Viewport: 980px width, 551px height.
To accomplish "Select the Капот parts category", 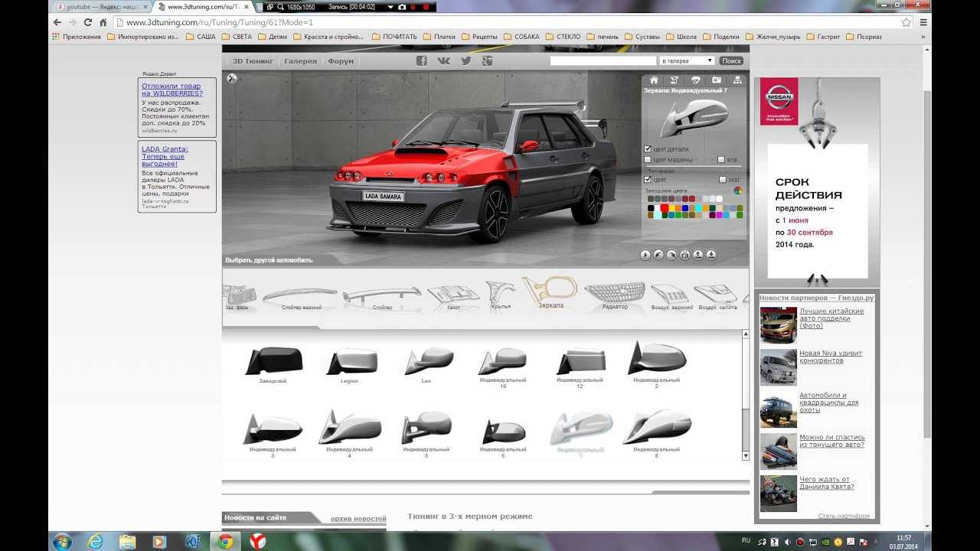I will [x=454, y=297].
